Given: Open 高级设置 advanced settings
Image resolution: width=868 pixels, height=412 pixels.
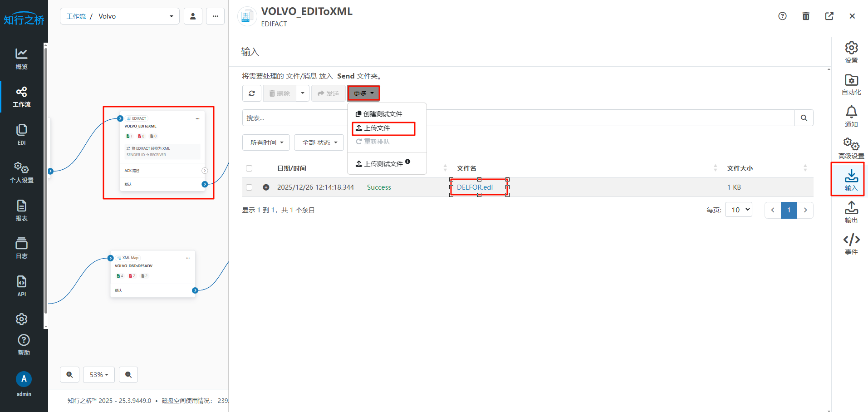Looking at the screenshot, I should pyautogui.click(x=851, y=148).
